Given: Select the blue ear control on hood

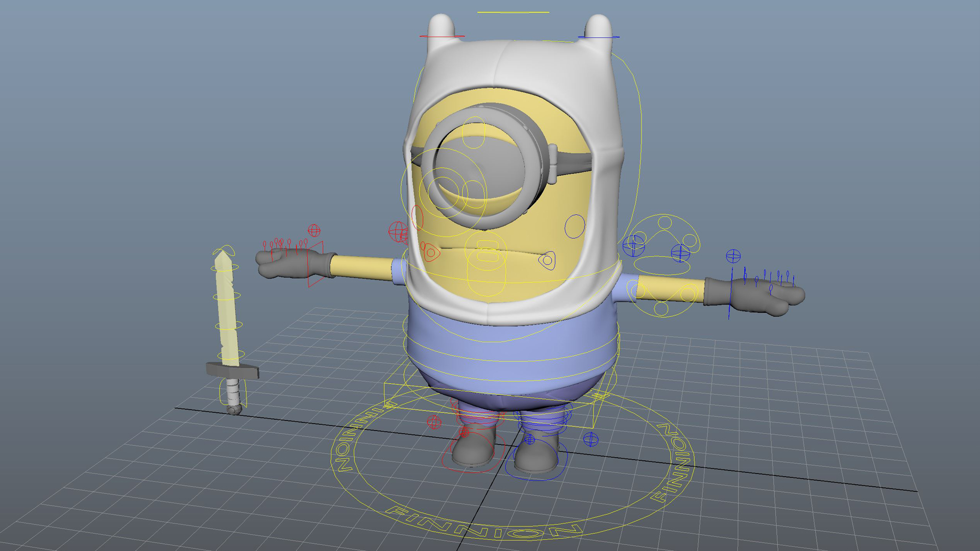Looking at the screenshot, I should [x=598, y=37].
